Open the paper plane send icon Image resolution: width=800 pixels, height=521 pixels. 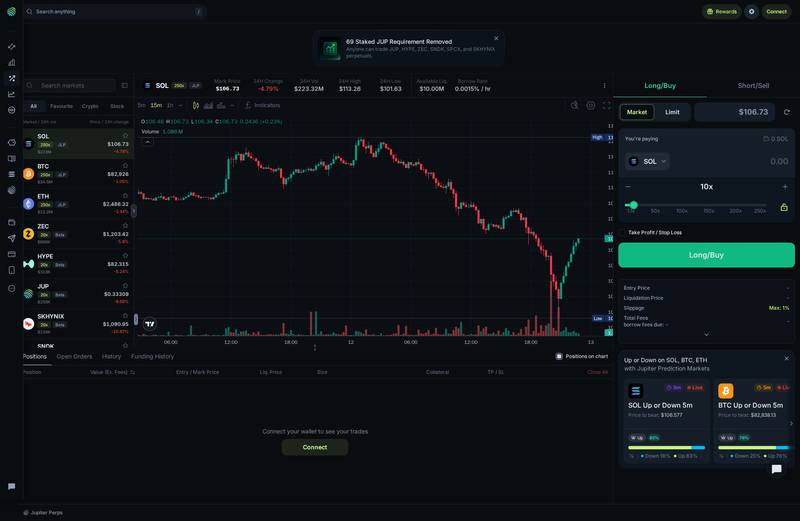click(12, 238)
